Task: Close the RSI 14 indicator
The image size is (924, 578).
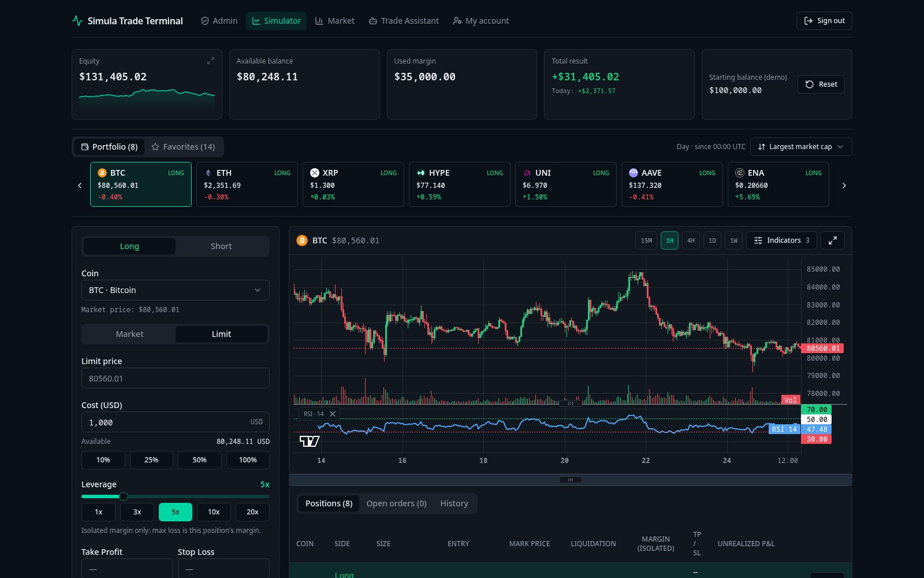Action: (333, 414)
